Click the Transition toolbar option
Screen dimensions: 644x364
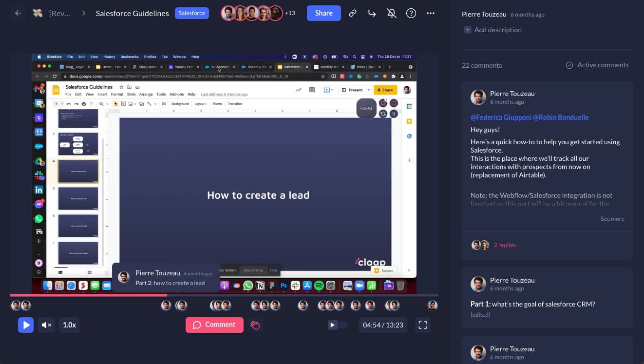235,104
